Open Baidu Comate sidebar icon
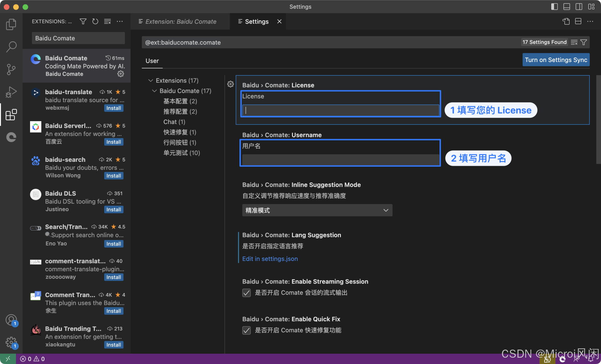Screen dimensions: 601x364 (11, 137)
